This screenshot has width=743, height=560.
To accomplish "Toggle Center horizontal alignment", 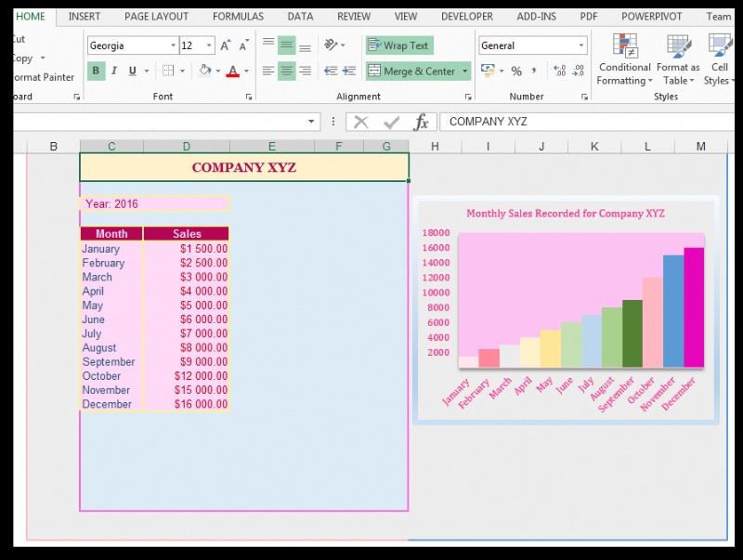I will click(x=287, y=72).
